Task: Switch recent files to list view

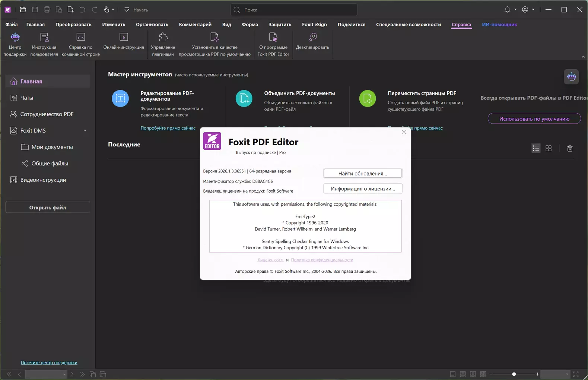Action: pos(536,148)
